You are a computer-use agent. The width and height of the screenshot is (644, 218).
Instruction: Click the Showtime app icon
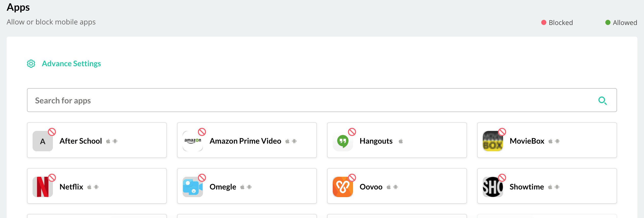(x=493, y=187)
